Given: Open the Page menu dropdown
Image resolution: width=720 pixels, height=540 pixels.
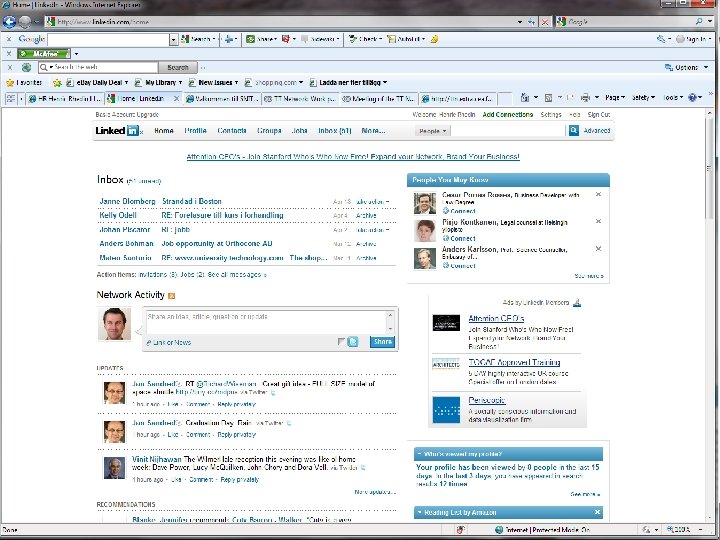Looking at the screenshot, I should (x=615, y=97).
